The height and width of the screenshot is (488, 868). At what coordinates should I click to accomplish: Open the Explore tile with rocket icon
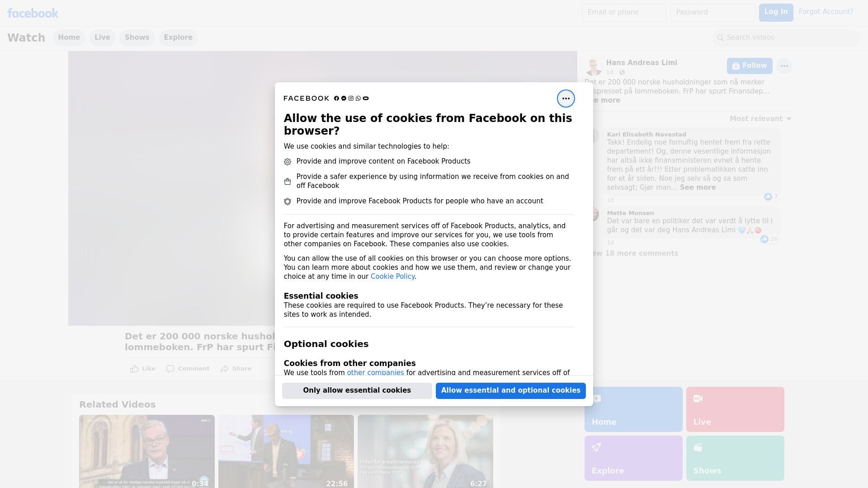point(633,458)
